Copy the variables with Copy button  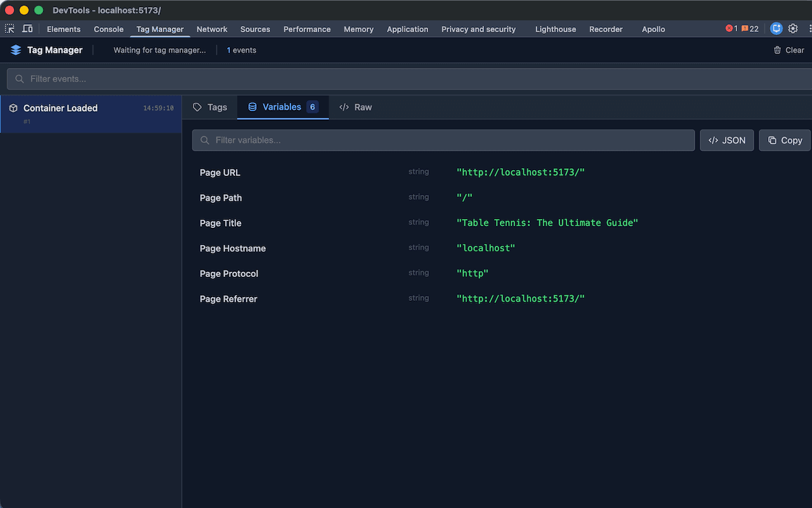click(785, 140)
